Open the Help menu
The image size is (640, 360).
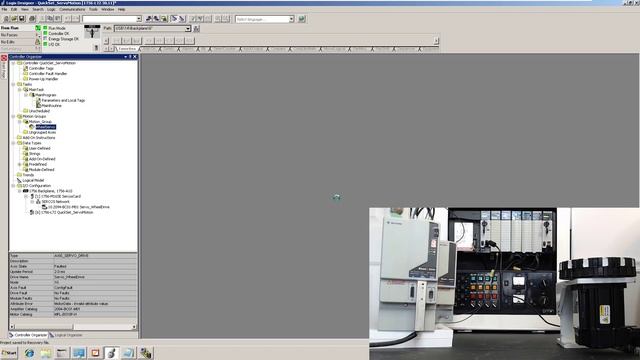coord(121,9)
